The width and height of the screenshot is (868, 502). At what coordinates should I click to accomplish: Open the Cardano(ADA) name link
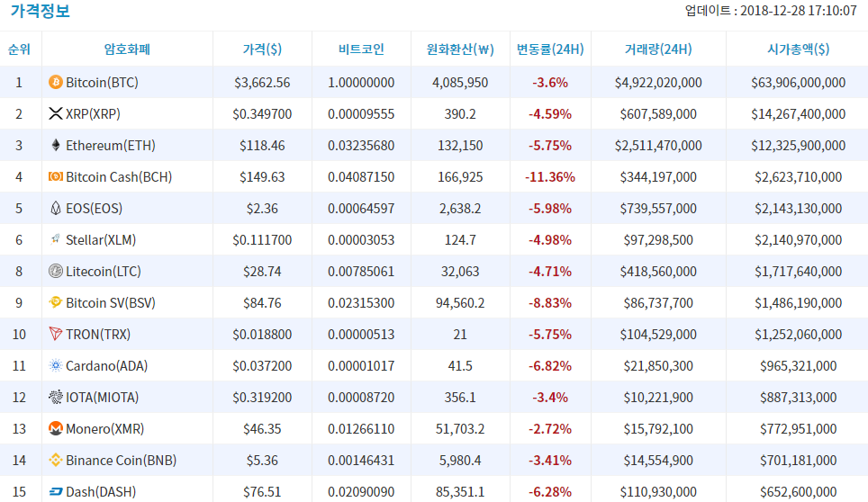pos(107,366)
